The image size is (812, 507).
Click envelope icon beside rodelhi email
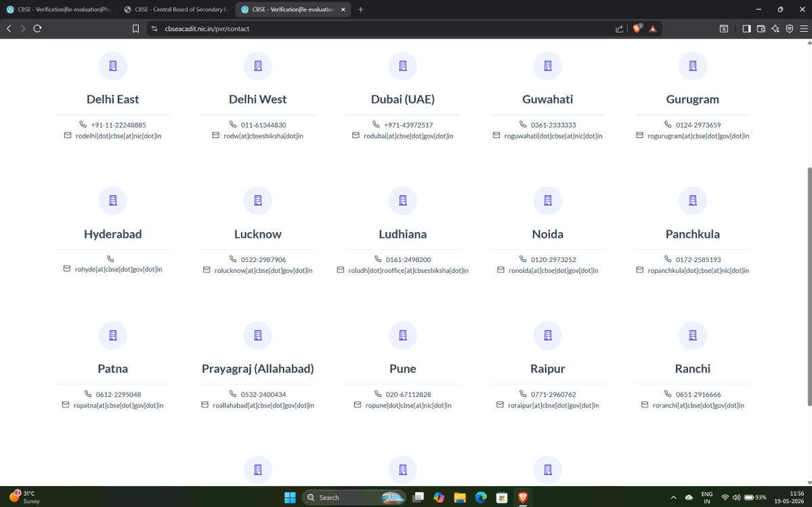click(67, 135)
